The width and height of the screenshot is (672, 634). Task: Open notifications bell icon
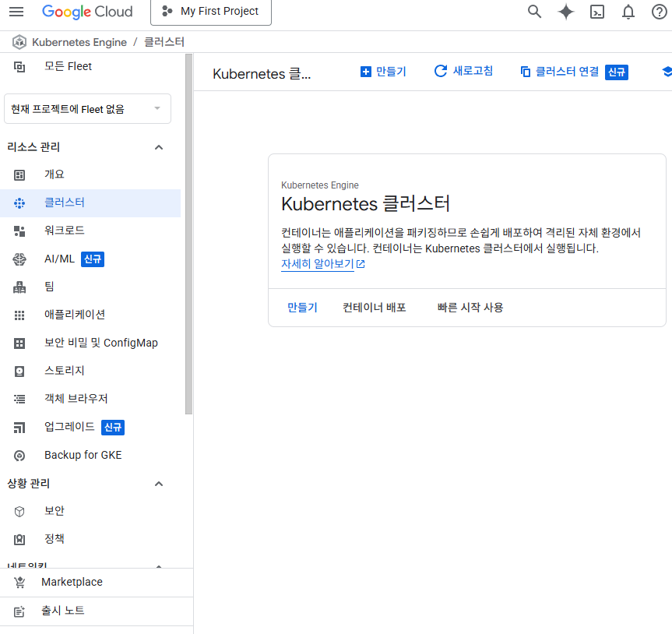pos(628,12)
